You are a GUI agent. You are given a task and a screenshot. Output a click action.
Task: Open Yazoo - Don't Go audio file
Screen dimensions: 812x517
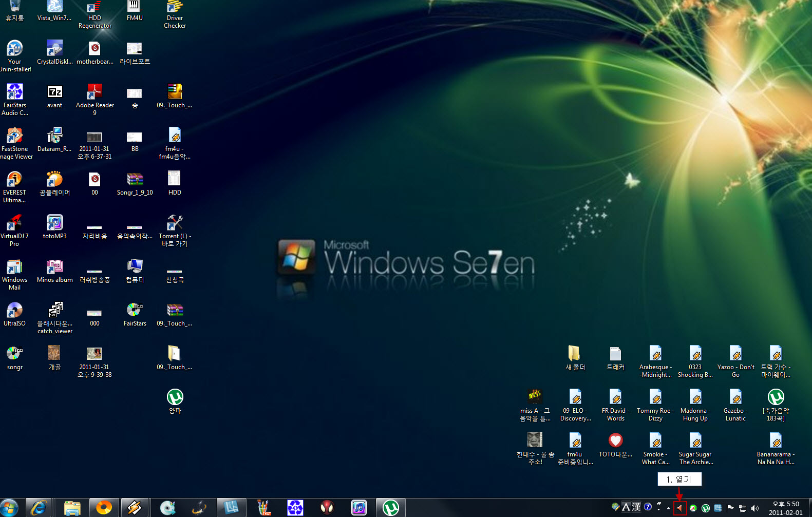point(735,361)
